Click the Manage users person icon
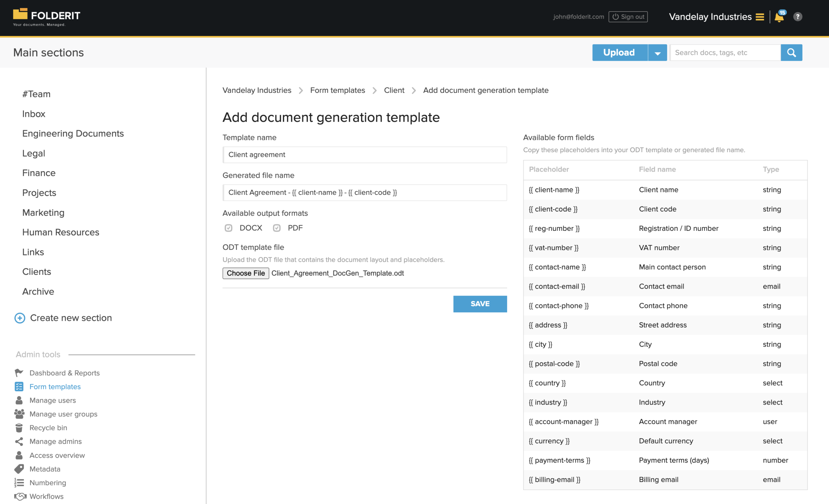The height and width of the screenshot is (504, 829). tap(19, 400)
